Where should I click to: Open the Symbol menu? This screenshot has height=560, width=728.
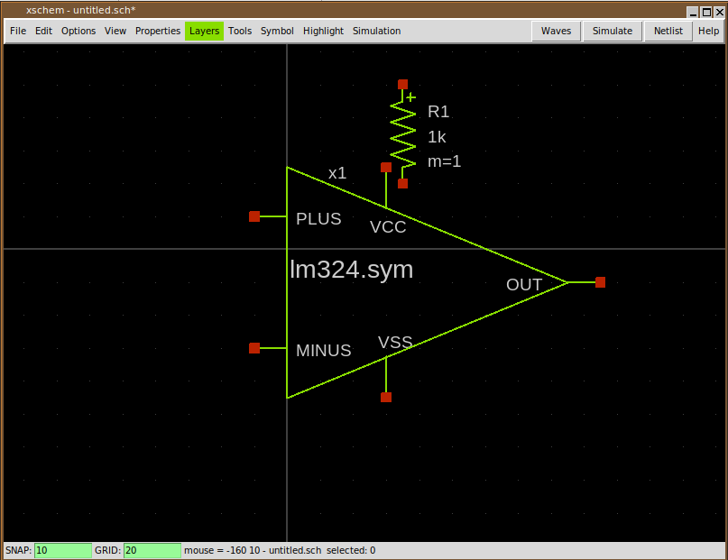pyautogui.click(x=277, y=31)
